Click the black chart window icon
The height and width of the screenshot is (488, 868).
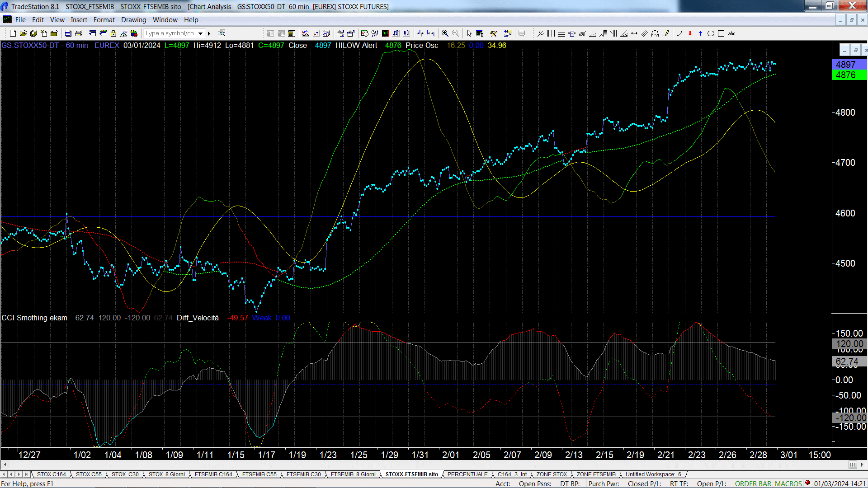(x=385, y=33)
